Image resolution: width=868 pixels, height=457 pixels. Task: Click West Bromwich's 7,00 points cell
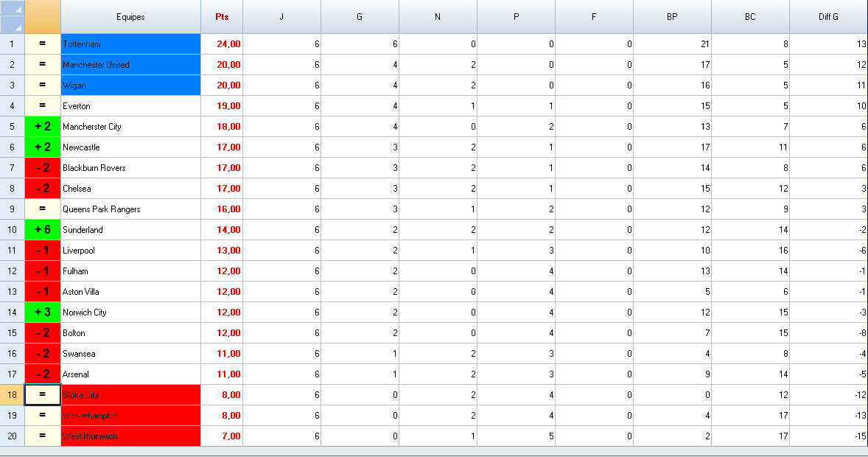pos(222,436)
